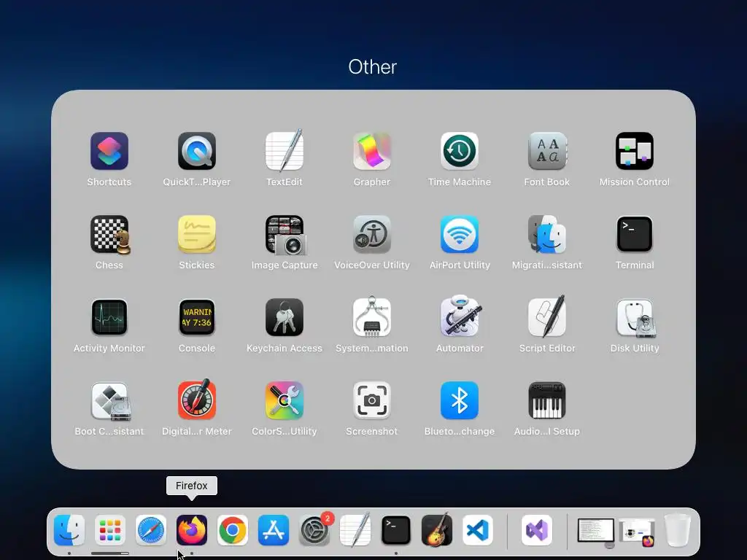Open System Information
This screenshot has height=560, width=747.
click(372, 318)
